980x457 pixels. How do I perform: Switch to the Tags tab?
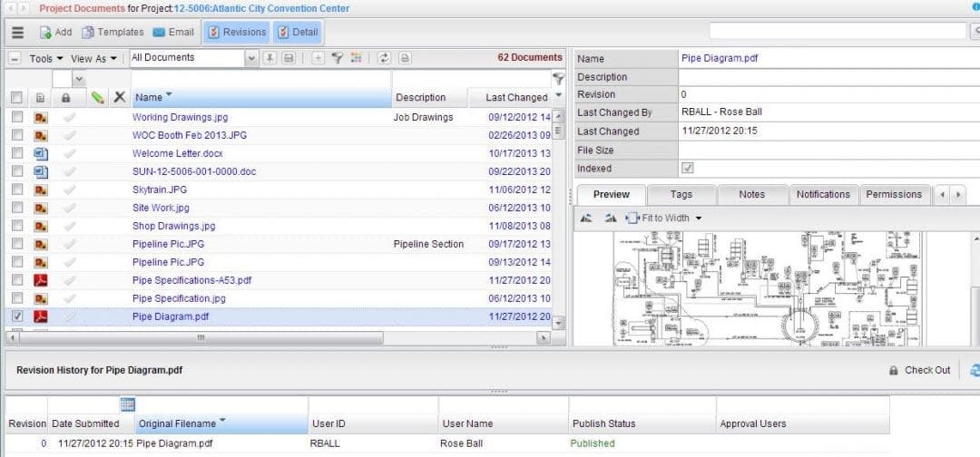coord(681,194)
